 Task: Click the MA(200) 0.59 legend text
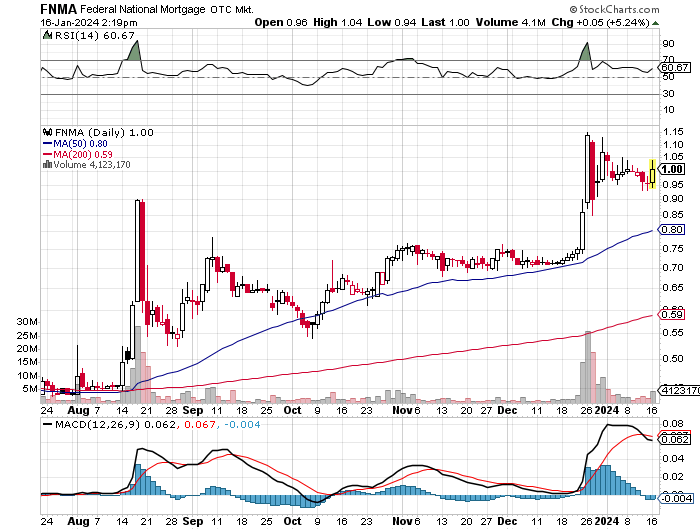(x=83, y=154)
